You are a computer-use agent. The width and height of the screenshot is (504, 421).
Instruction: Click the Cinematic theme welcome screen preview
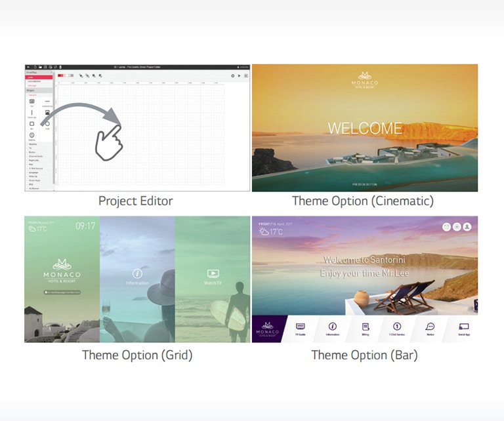364,128
